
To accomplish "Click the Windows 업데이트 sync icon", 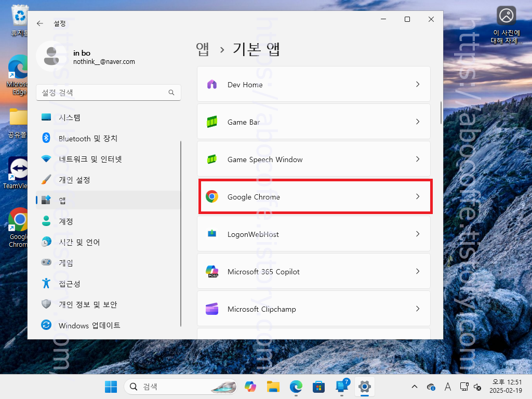I will coord(46,325).
